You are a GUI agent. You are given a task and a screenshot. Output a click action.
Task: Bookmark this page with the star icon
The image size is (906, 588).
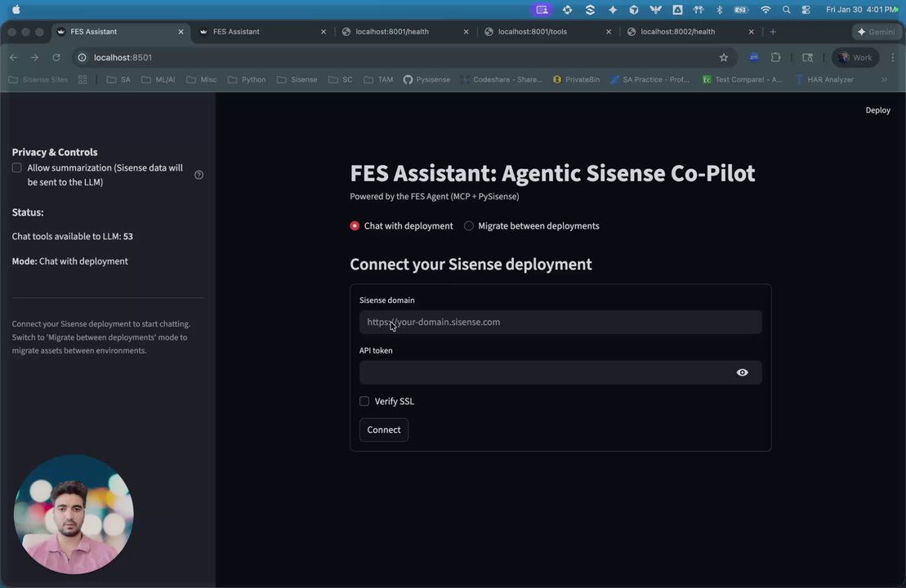pos(723,57)
